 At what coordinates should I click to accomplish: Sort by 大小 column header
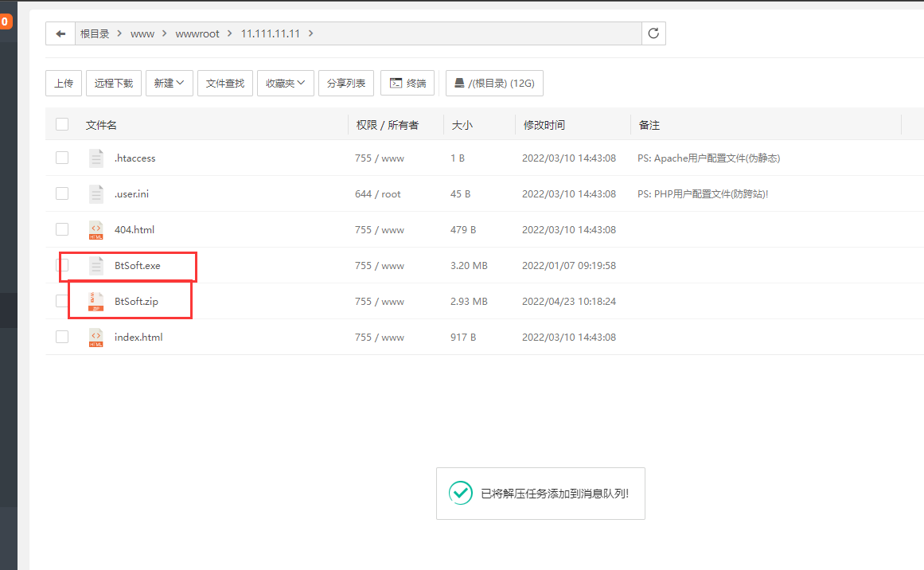(x=462, y=125)
